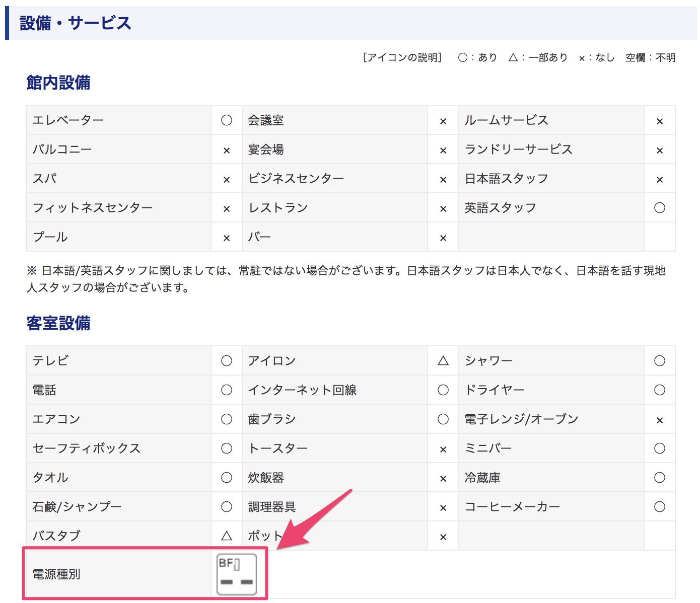The width and height of the screenshot is (700, 603).
Task: Click the 設備・サービス section header
Action: point(76,23)
